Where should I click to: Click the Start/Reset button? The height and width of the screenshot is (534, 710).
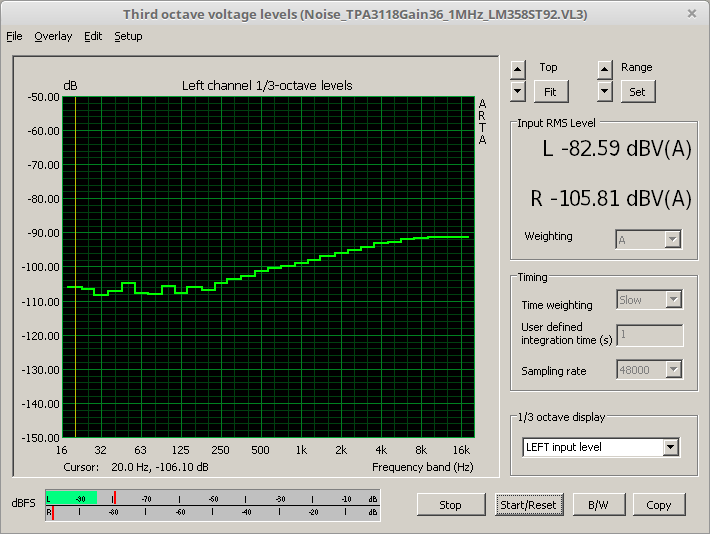pyautogui.click(x=527, y=505)
